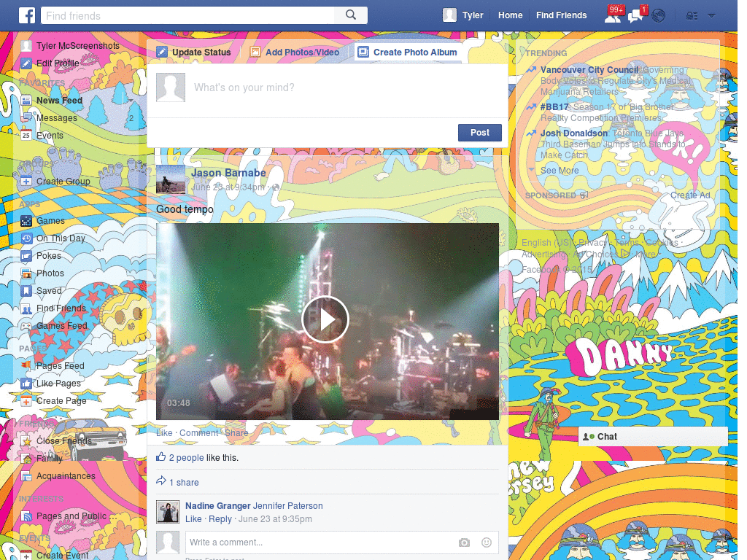The width and height of the screenshot is (747, 560).
Task: Click the Like Pages thumbs-up icon
Action: [26, 384]
